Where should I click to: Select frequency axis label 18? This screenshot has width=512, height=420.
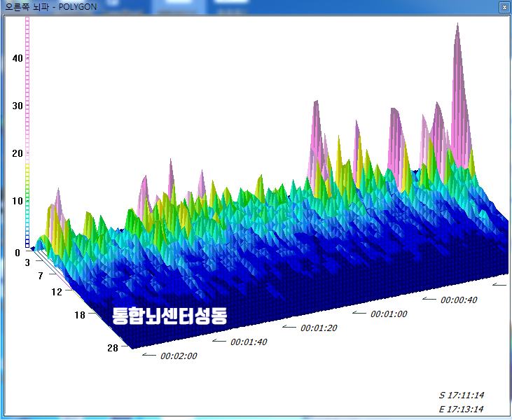80,316
